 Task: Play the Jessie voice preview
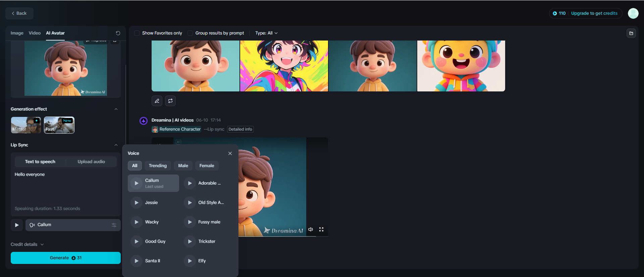pos(137,203)
